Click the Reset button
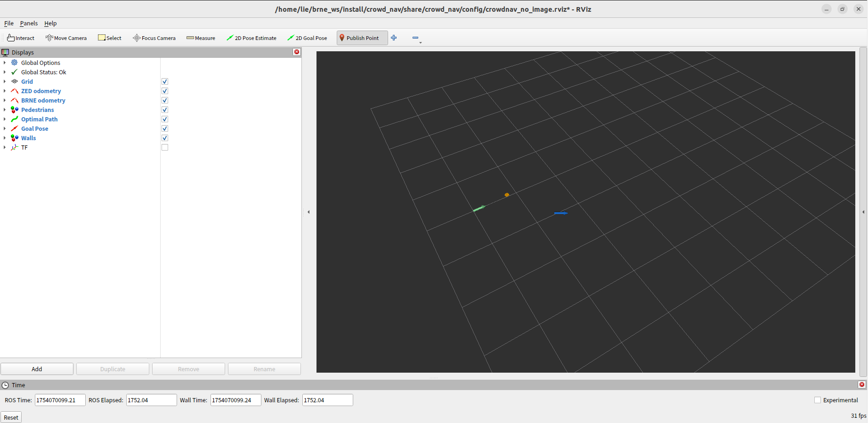 click(x=11, y=417)
